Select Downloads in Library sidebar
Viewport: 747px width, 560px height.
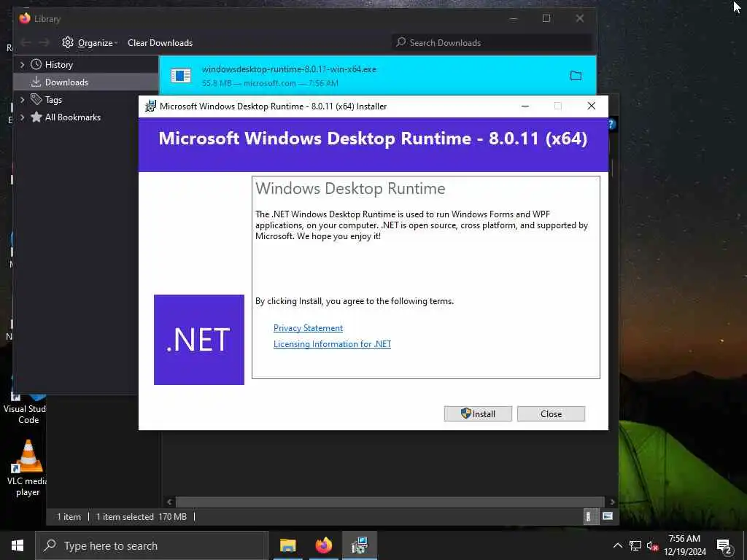[66, 82]
